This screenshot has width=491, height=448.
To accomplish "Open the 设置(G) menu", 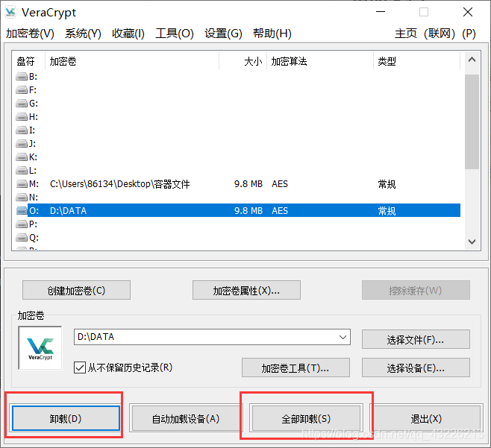I will click(x=223, y=33).
